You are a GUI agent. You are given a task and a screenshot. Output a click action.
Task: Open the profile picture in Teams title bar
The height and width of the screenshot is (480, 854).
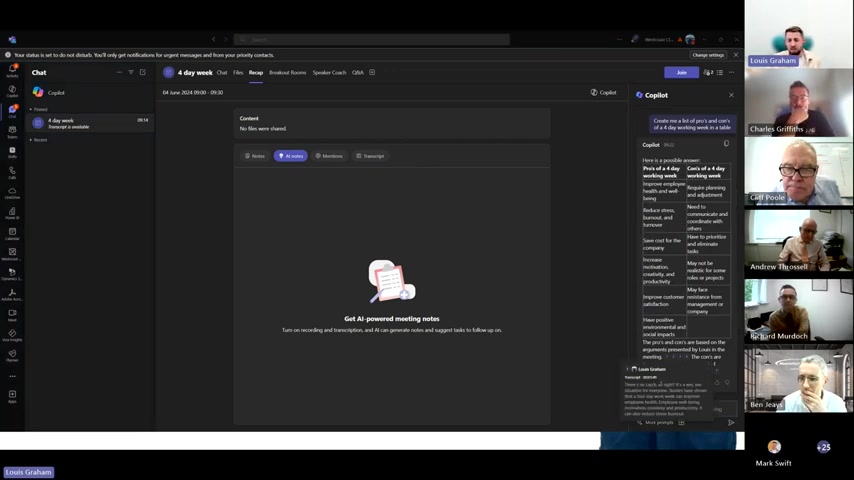pos(690,39)
